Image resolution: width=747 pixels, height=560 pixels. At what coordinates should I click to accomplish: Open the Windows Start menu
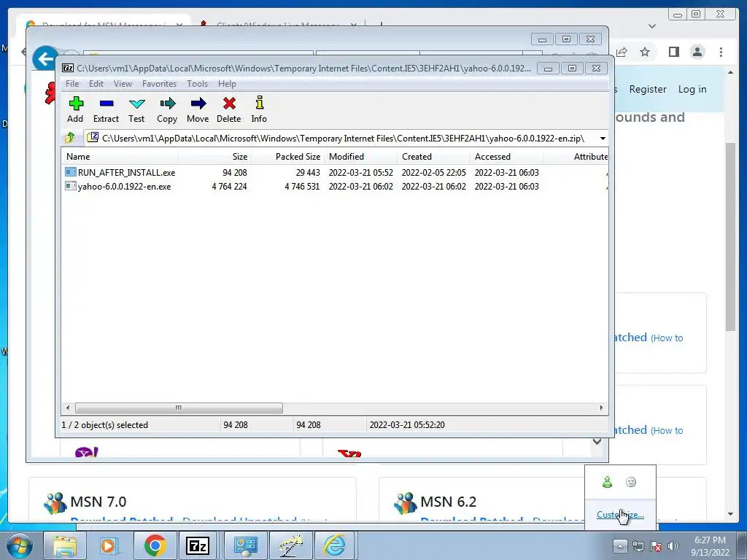pos(20,546)
